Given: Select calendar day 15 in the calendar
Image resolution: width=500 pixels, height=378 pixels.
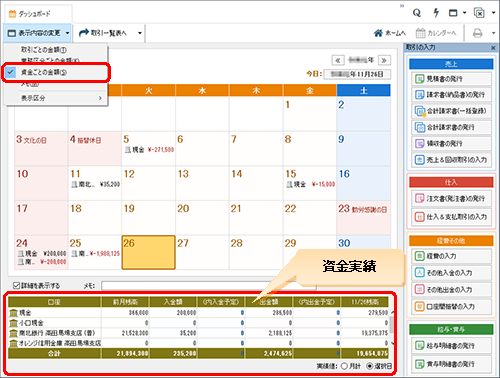Looking at the screenshot, I should click(x=310, y=183).
